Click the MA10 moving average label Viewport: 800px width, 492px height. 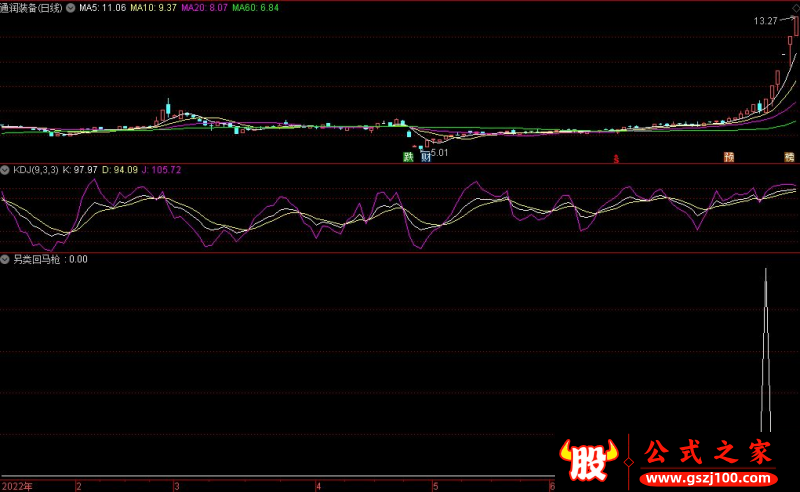153,7
